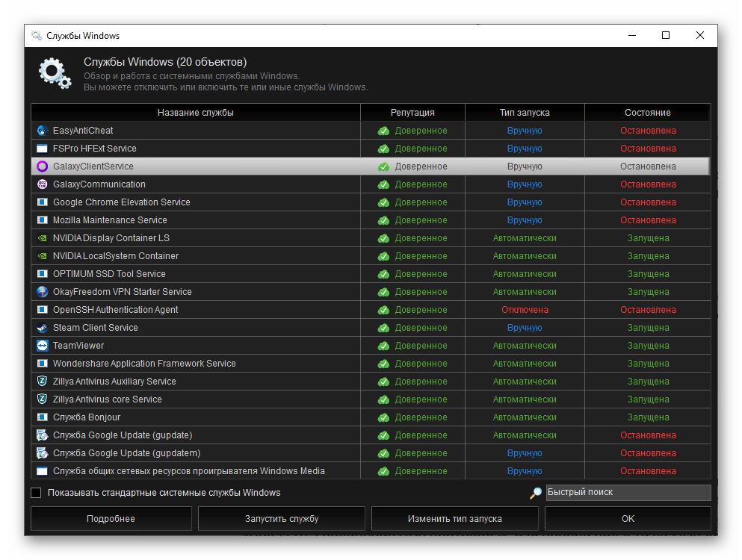Click the Запустить службу button

pos(282,519)
